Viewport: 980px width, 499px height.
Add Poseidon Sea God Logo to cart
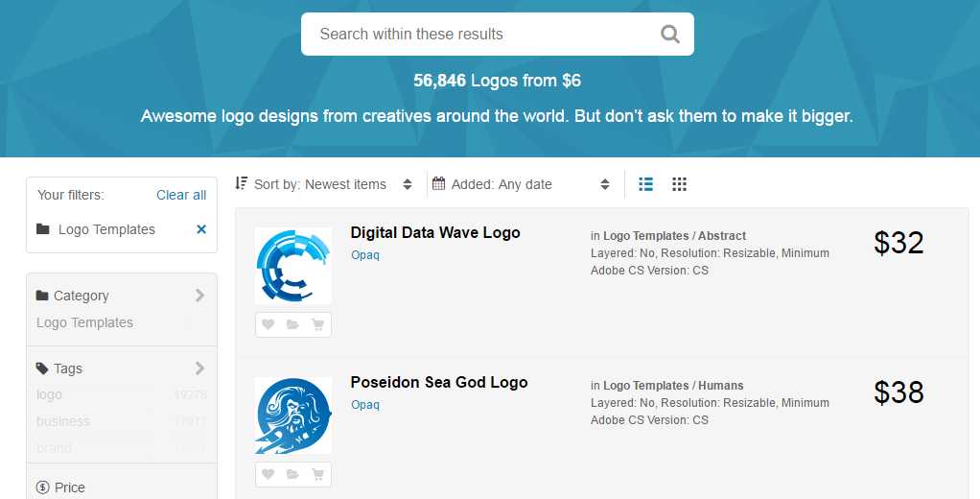click(x=318, y=474)
